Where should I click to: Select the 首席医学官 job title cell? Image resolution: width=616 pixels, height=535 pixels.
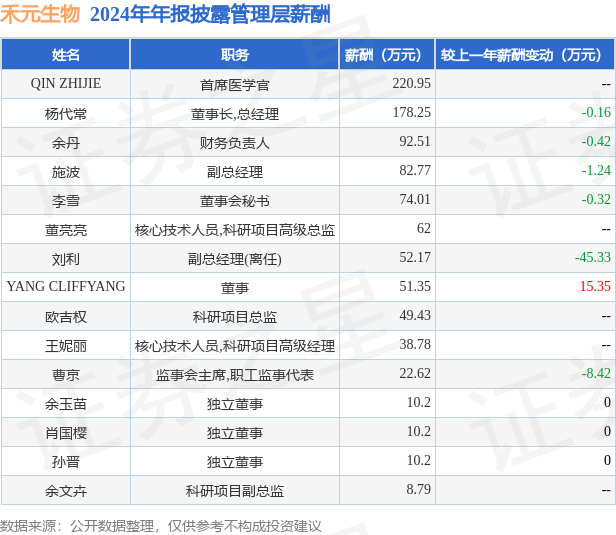[x=235, y=84]
